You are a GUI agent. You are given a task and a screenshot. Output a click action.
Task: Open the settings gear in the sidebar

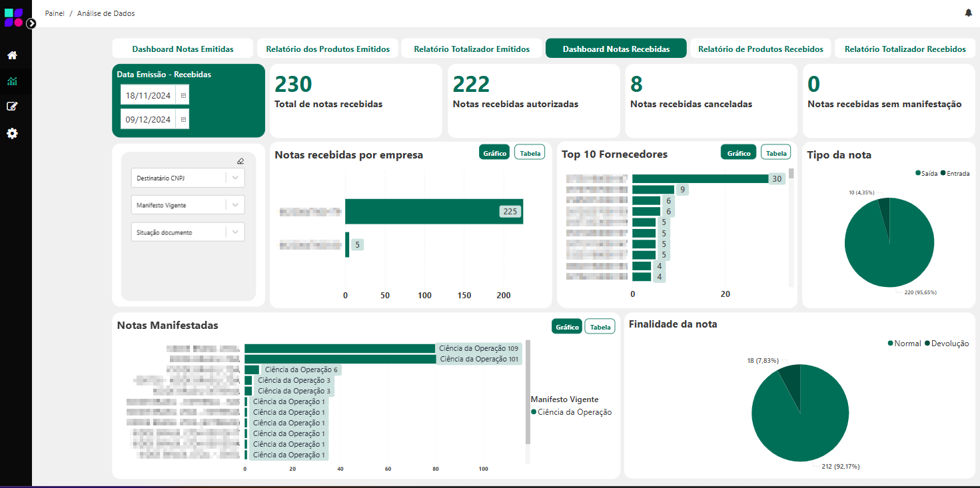[x=12, y=133]
